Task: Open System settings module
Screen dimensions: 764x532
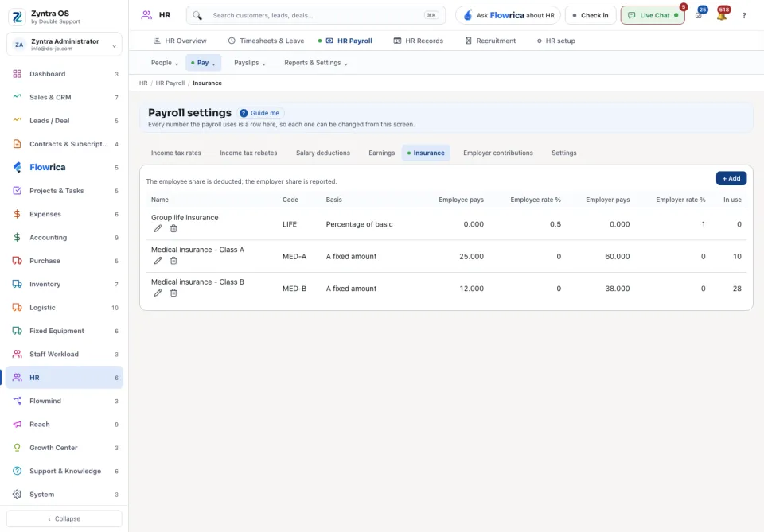Action: coord(64,495)
